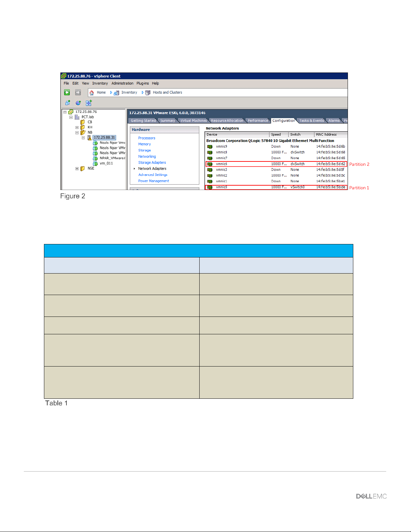The image size is (411, 532).
Task: Click the Add Cluster grid toolbar icon
Action: tap(89, 103)
